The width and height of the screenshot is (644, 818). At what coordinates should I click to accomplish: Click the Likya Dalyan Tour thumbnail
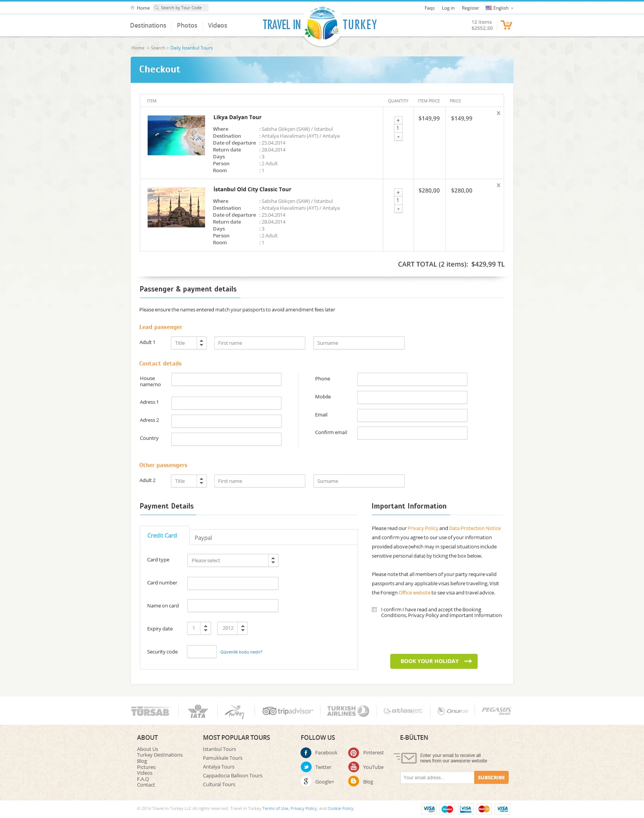[176, 135]
